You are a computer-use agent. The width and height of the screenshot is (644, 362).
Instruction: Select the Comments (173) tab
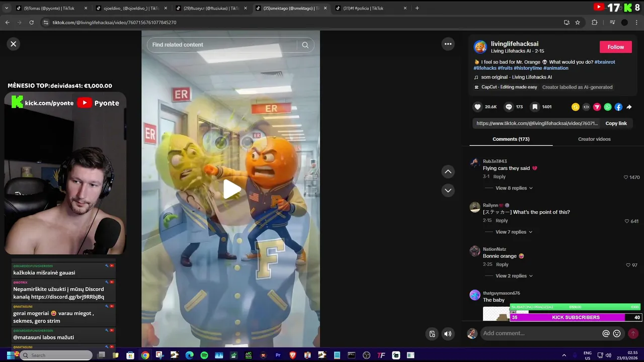511,139
